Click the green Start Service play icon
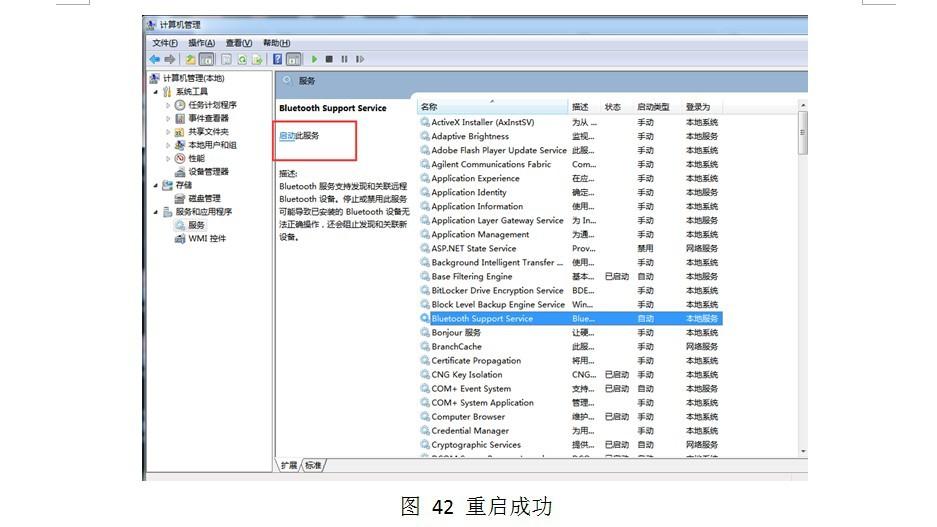 tap(314, 59)
